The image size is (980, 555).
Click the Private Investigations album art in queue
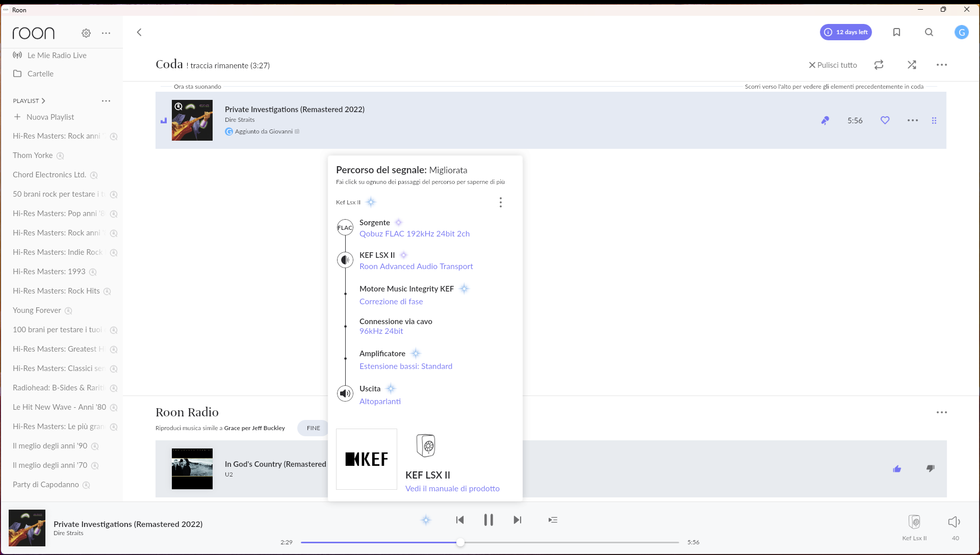click(x=192, y=120)
